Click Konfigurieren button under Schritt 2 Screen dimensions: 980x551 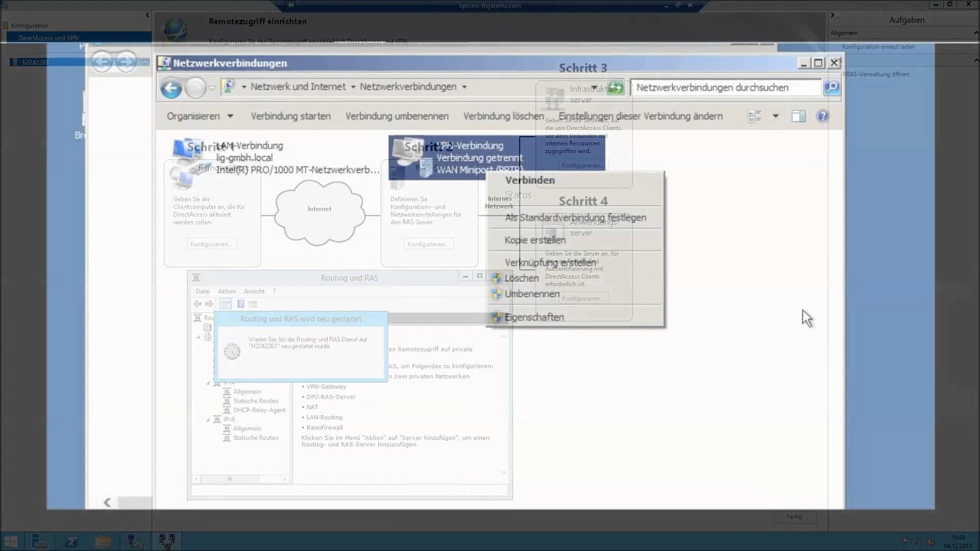point(428,244)
